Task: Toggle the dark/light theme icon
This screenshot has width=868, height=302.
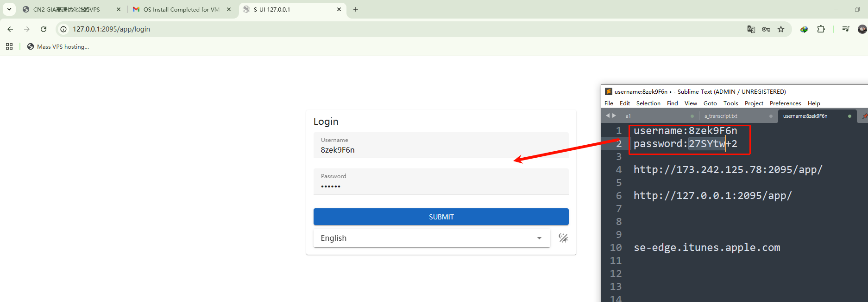Action: [x=563, y=238]
